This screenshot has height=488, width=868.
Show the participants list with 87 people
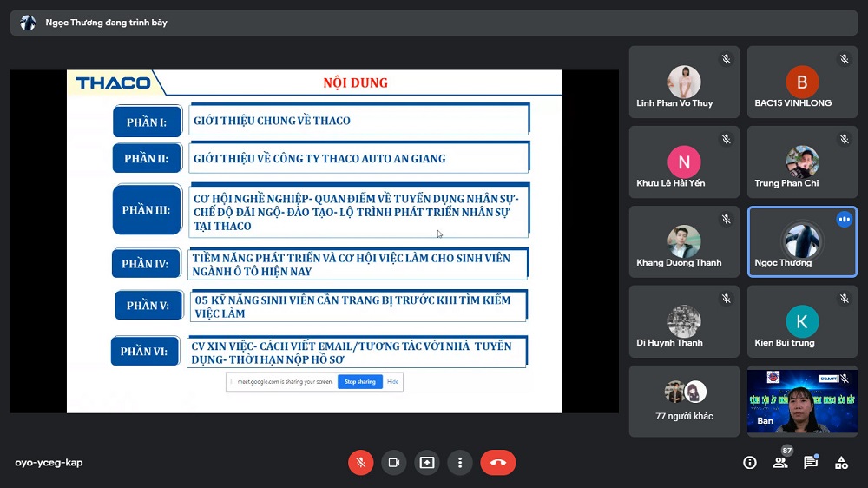click(x=780, y=463)
